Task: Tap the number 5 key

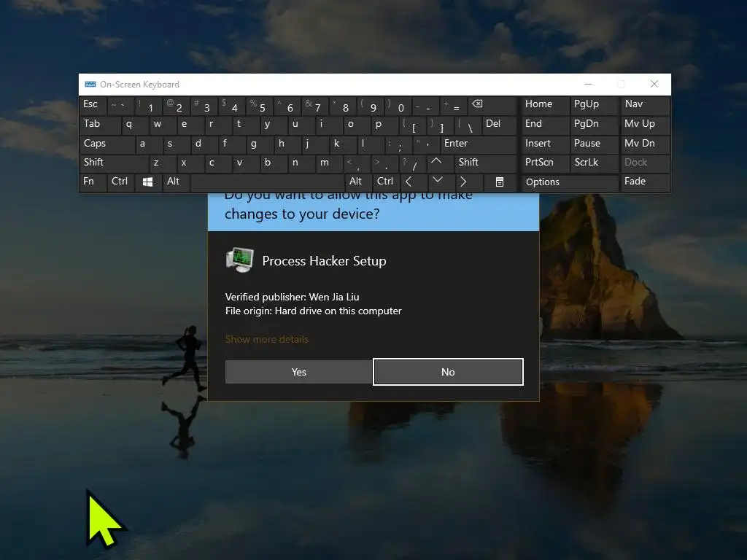Action: [x=259, y=106]
